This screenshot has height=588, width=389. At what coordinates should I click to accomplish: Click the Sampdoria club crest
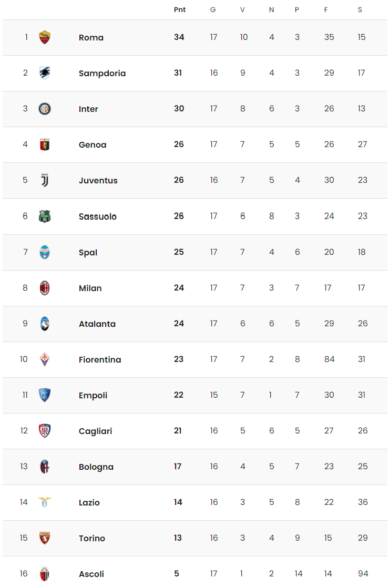point(45,73)
